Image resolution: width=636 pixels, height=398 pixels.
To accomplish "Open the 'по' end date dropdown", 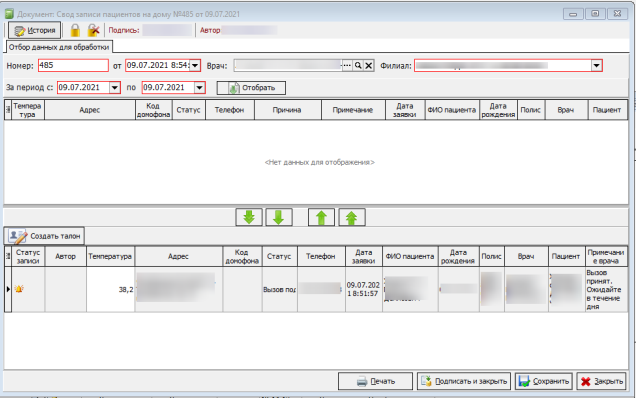I will click(x=200, y=88).
